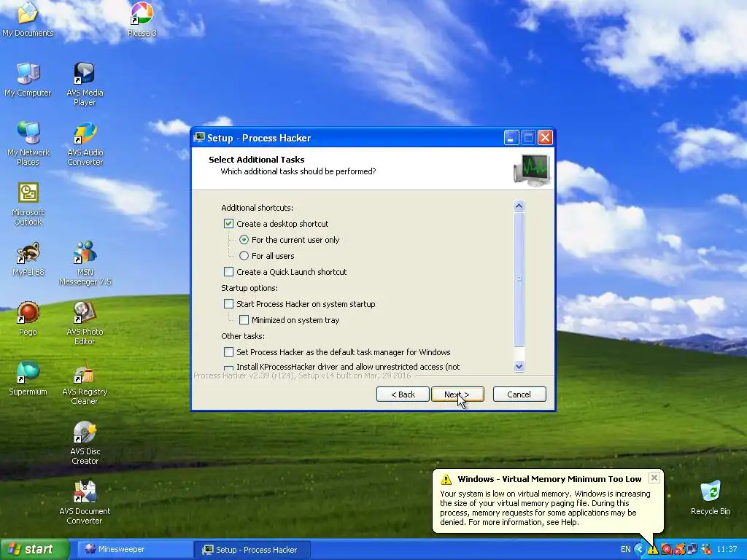Select the Supermium desktop shortcut
The width and height of the screenshot is (747, 560).
pyautogui.click(x=28, y=378)
